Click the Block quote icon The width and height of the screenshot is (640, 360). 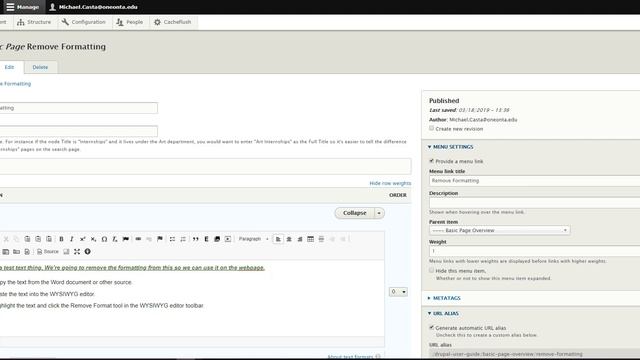click(x=196, y=239)
